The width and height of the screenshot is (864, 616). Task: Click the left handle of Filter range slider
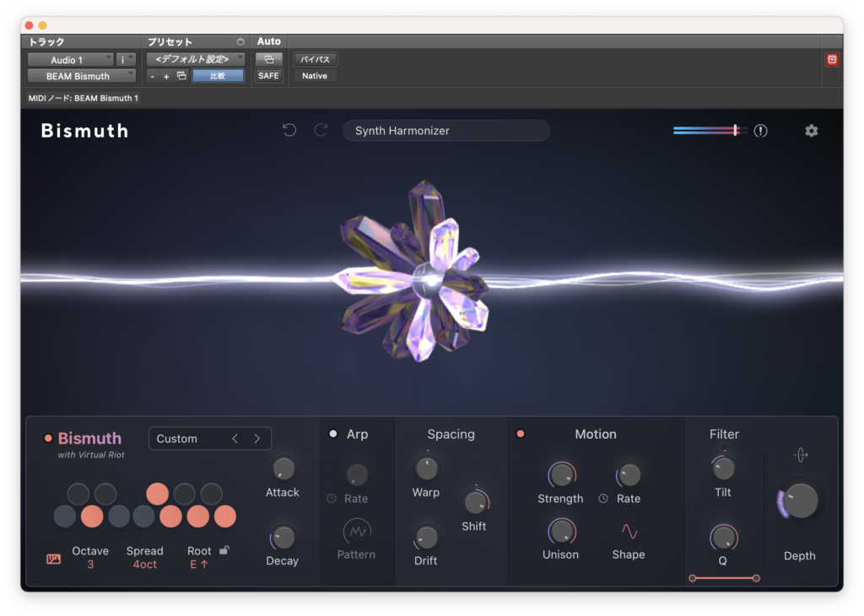click(x=693, y=579)
